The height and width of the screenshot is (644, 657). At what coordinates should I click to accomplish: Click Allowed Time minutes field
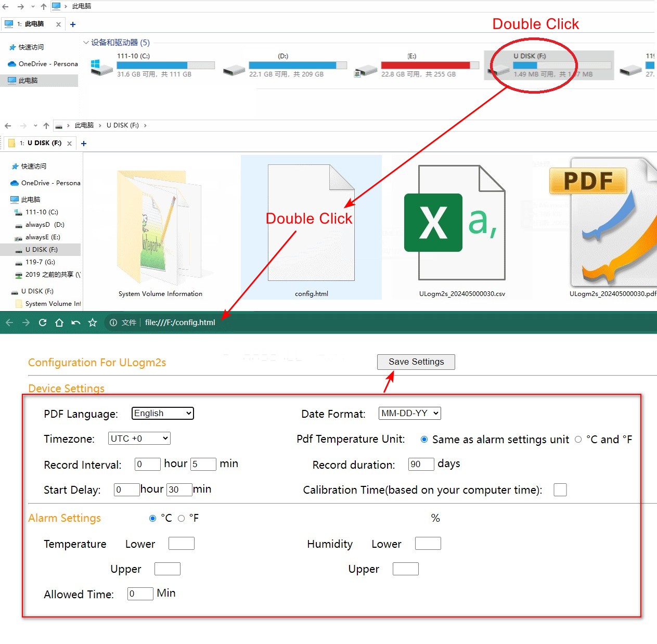click(x=140, y=594)
